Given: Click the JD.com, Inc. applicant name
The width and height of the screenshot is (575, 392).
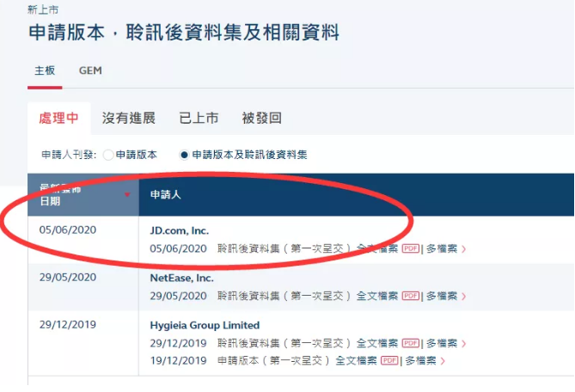Looking at the screenshot, I should tap(180, 230).
